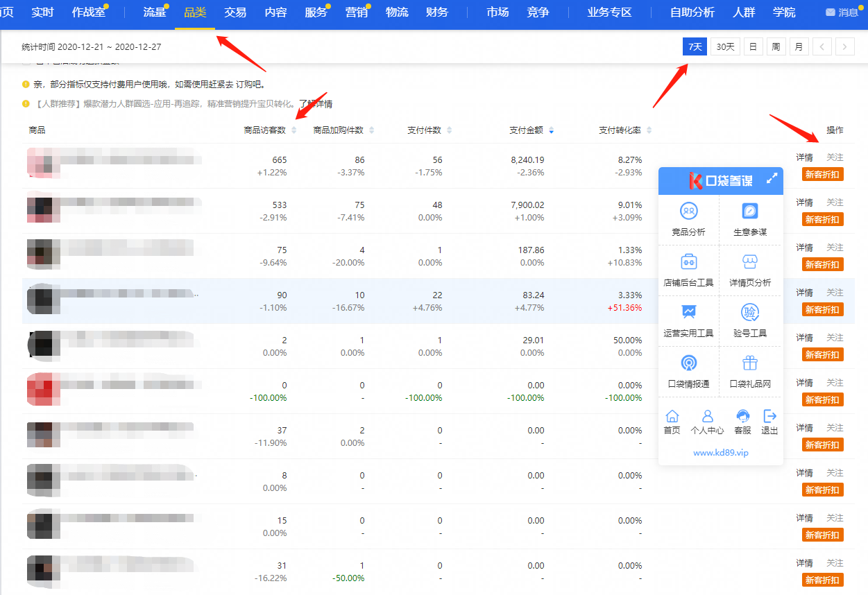The width and height of the screenshot is (868, 595).
Task: Open the 业务专区 tab
Action: pos(609,12)
